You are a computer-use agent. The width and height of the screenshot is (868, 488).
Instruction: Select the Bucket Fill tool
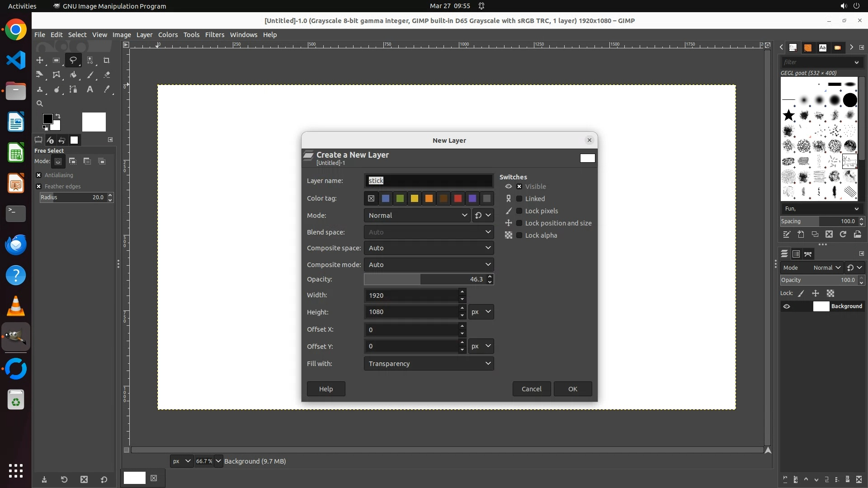(x=73, y=75)
